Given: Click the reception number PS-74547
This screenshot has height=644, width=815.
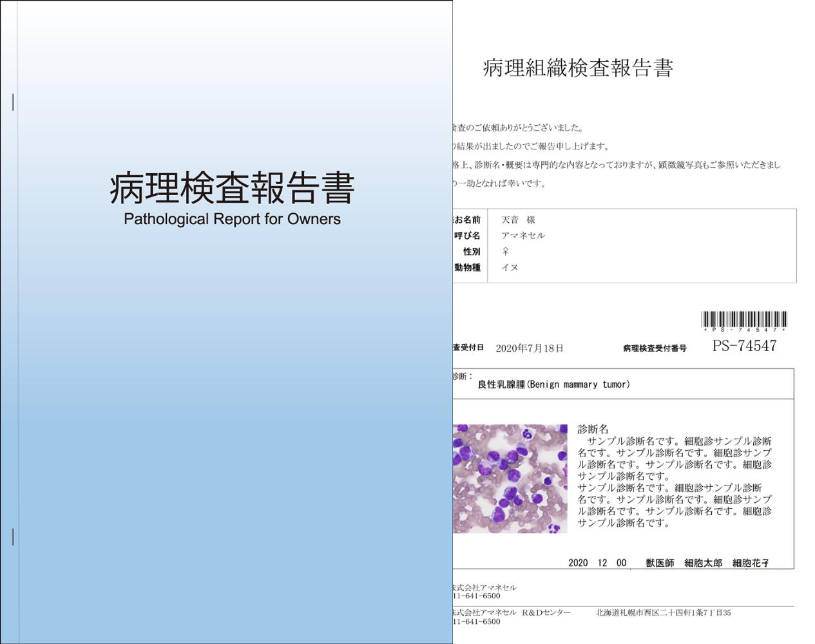Looking at the screenshot, I should (744, 346).
